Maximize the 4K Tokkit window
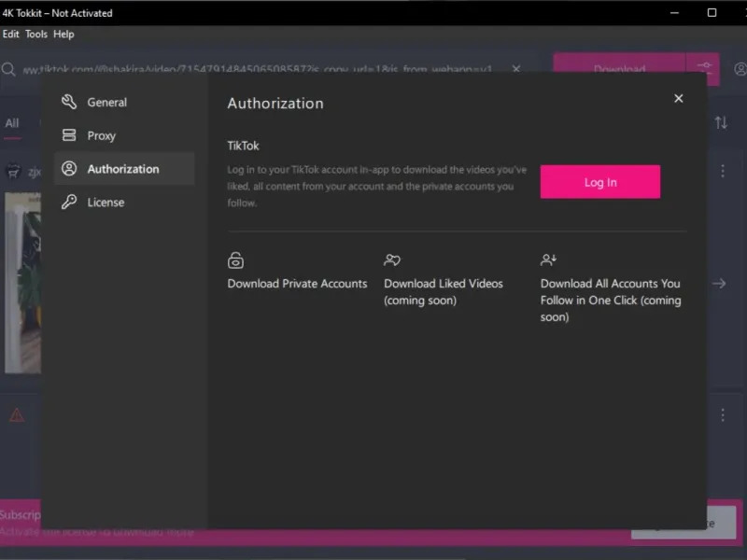The height and width of the screenshot is (560, 747). tap(712, 13)
